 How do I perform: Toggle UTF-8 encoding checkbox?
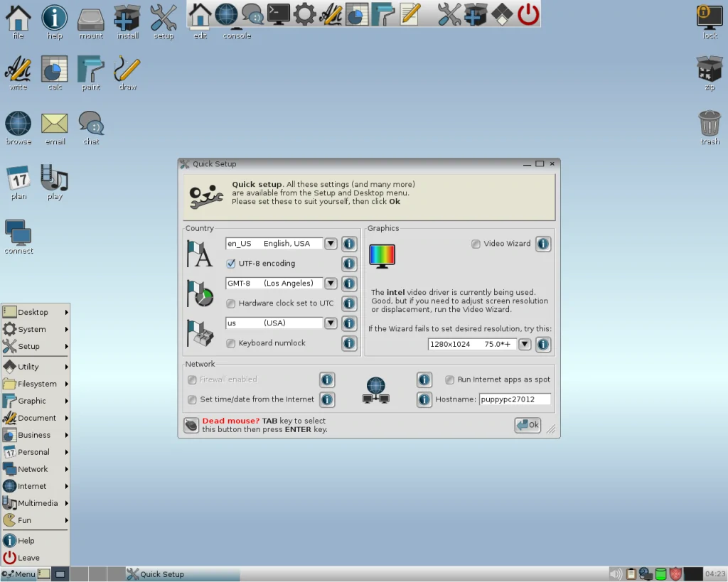click(x=231, y=264)
